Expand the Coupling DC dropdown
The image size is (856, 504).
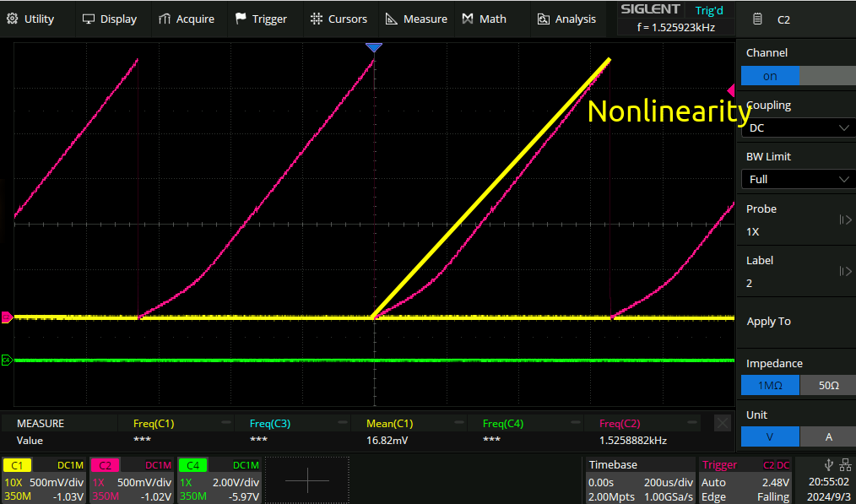797,127
